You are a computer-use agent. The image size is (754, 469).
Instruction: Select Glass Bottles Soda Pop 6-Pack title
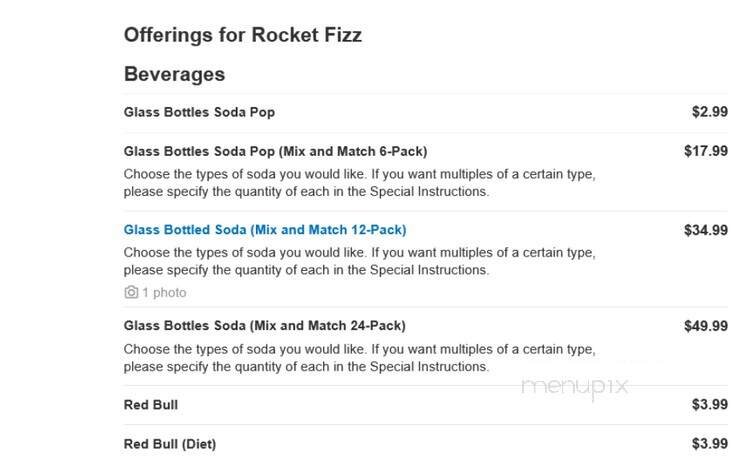pos(275,152)
